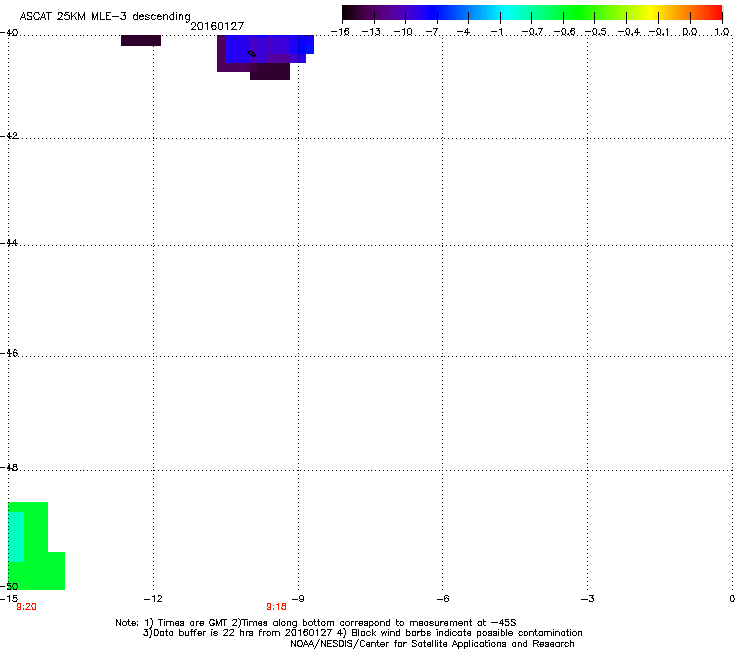
Task: Click the dark purple patch below the blue area
Action: 269,72
